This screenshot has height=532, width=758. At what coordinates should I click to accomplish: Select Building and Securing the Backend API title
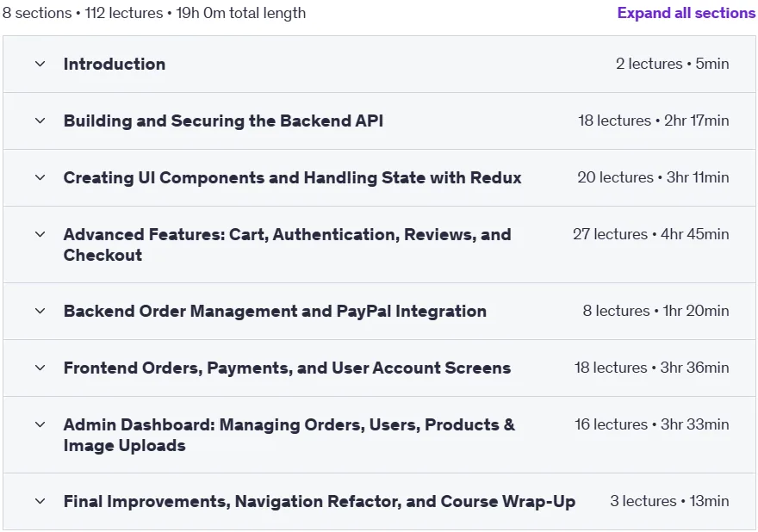(x=223, y=121)
